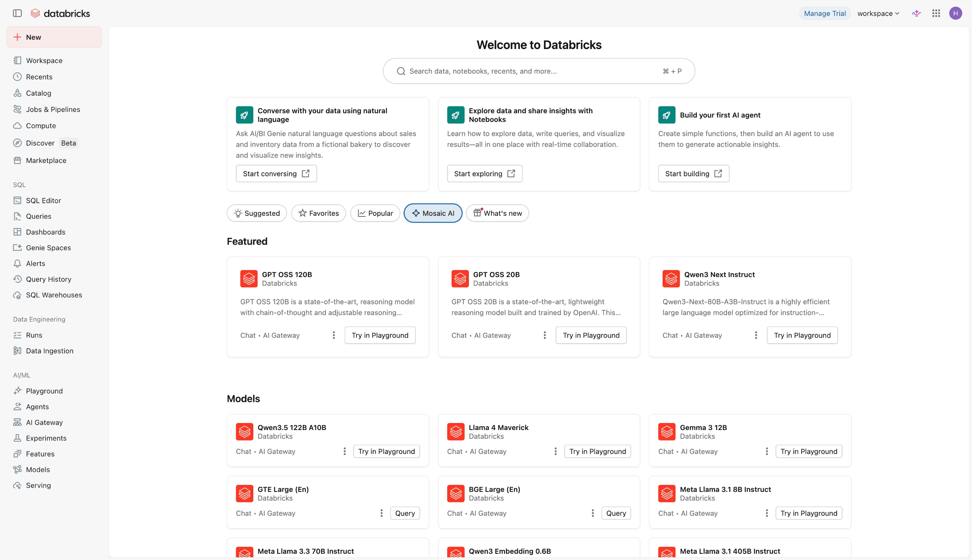
Task: Click the Compute cloud icon
Action: pos(17,126)
